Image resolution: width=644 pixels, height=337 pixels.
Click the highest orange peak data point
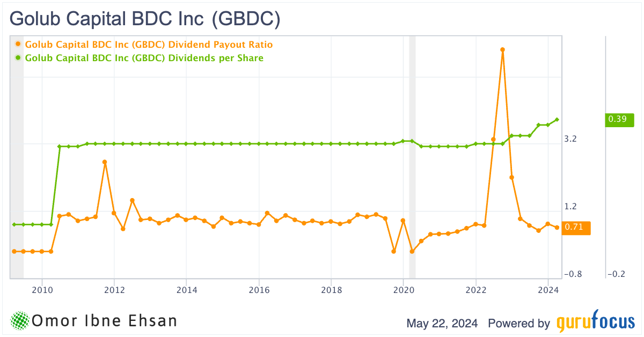[502, 50]
